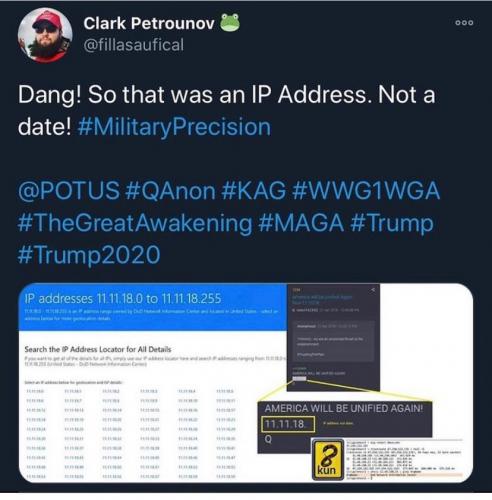The image size is (492, 500).
Task: Click the 8kun logo in the image
Action: (327, 459)
